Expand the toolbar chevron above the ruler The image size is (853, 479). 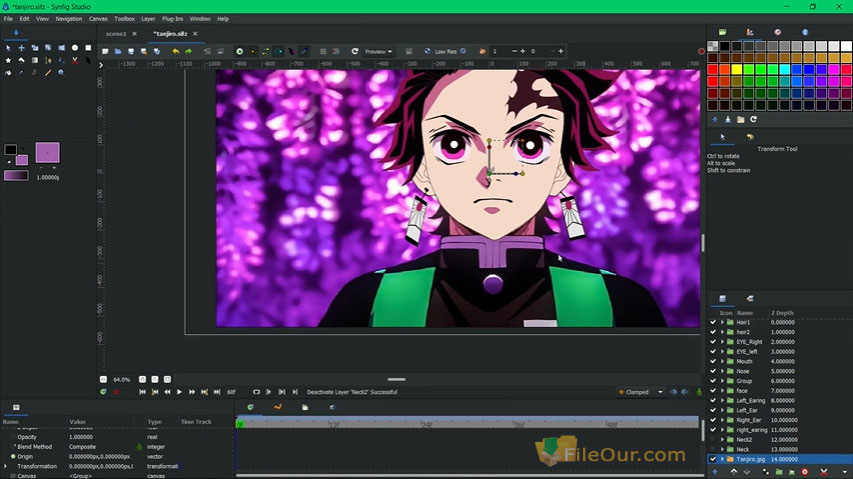point(101,65)
